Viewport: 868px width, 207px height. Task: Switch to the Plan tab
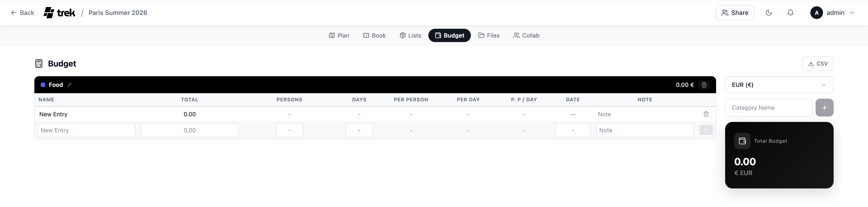339,35
